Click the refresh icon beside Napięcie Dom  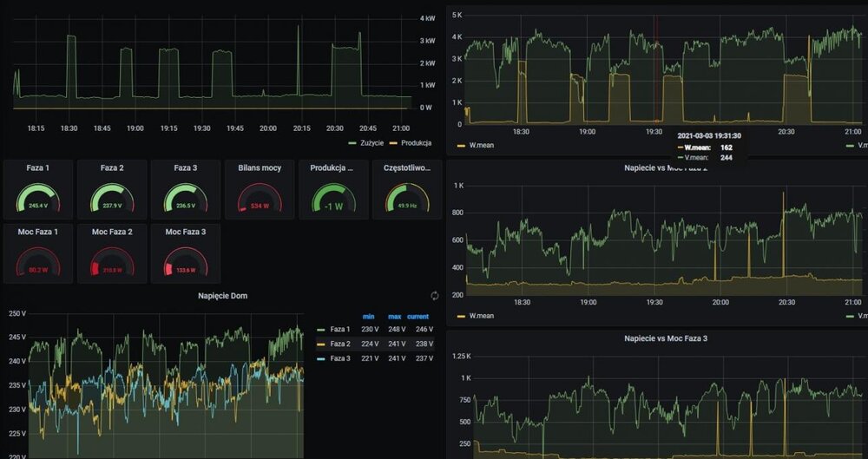434,296
